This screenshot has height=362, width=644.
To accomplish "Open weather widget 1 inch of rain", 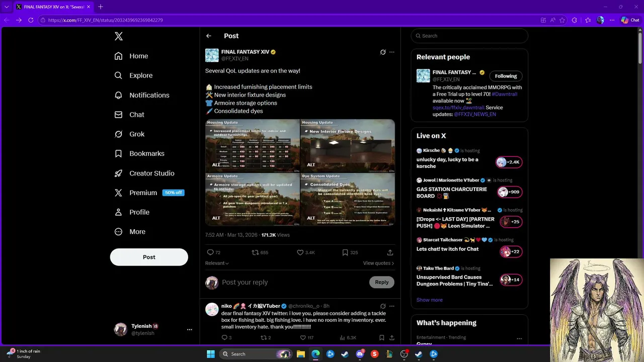I will pos(23,353).
